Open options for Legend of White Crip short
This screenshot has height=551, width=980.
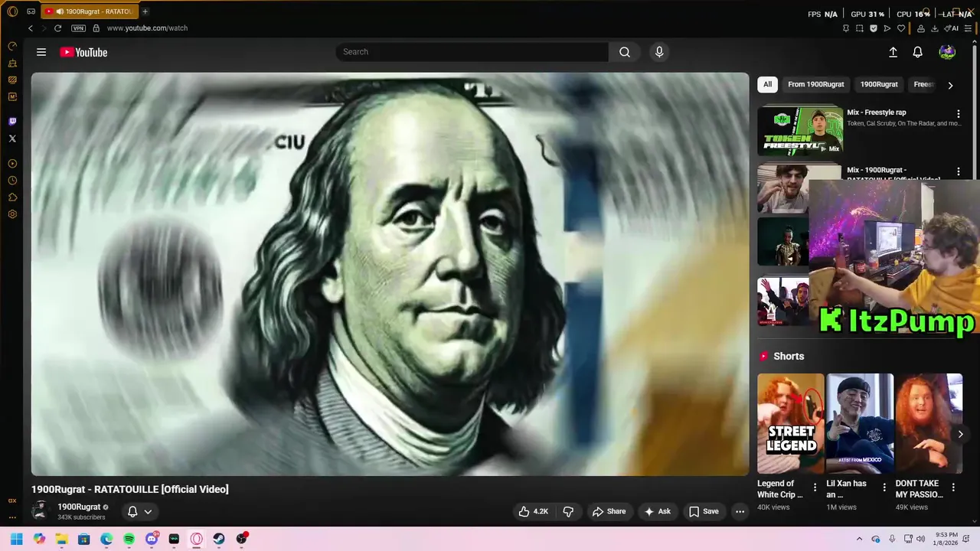click(x=815, y=487)
